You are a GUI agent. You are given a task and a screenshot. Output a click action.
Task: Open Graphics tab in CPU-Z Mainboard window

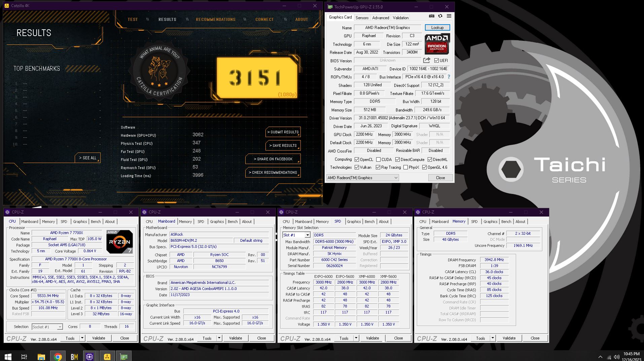point(217,222)
